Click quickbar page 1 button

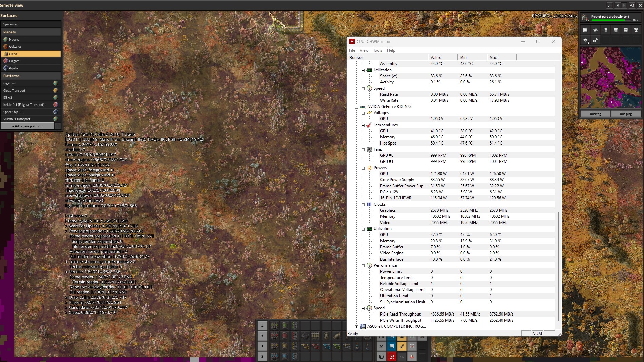click(x=262, y=346)
